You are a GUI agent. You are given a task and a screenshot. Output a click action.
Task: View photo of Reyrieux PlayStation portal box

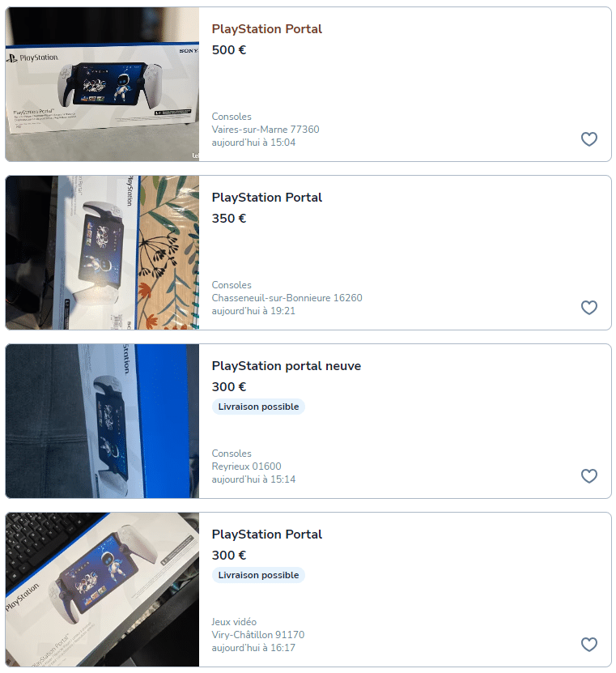coord(102,421)
